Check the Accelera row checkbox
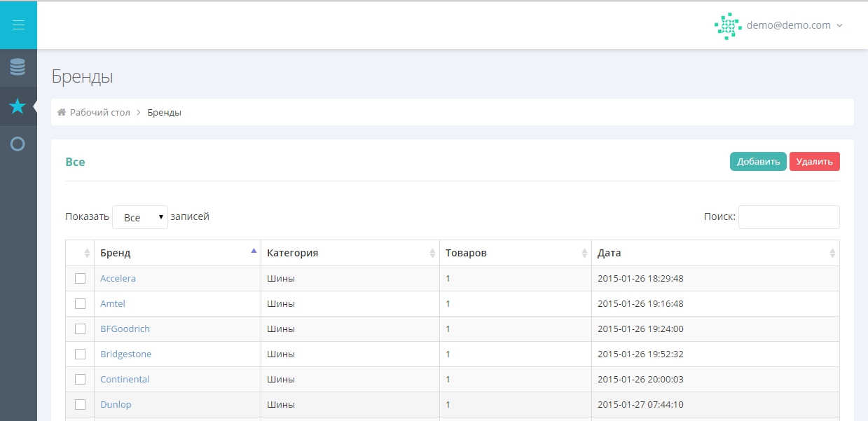Image resolution: width=868 pixels, height=421 pixels. click(80, 278)
